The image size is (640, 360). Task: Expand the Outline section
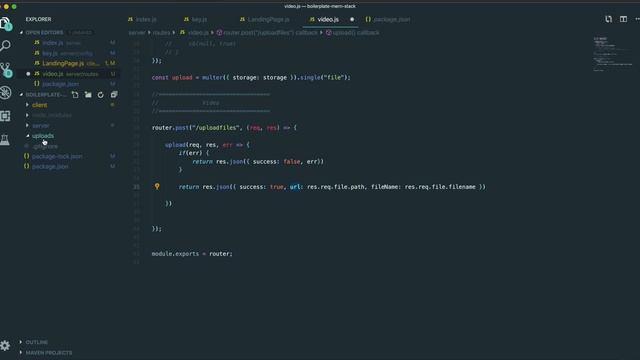tap(37, 342)
